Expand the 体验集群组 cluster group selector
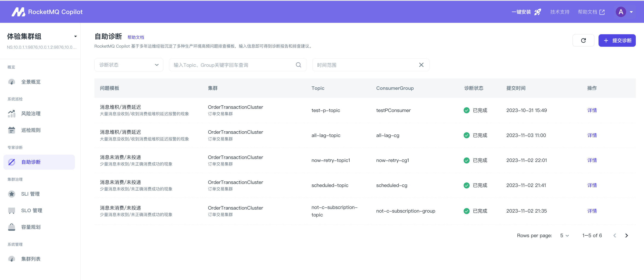Image resolution: width=644 pixels, height=280 pixels. pos(75,36)
